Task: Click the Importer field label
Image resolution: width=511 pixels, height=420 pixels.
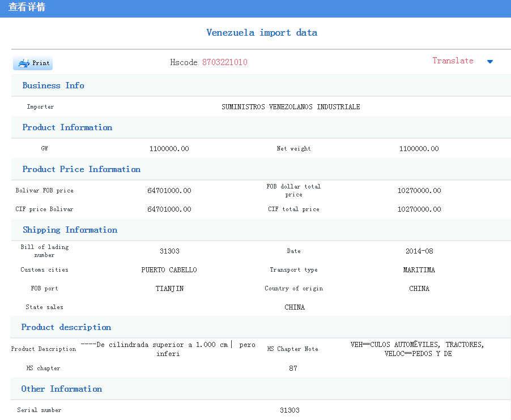Action: pos(40,107)
